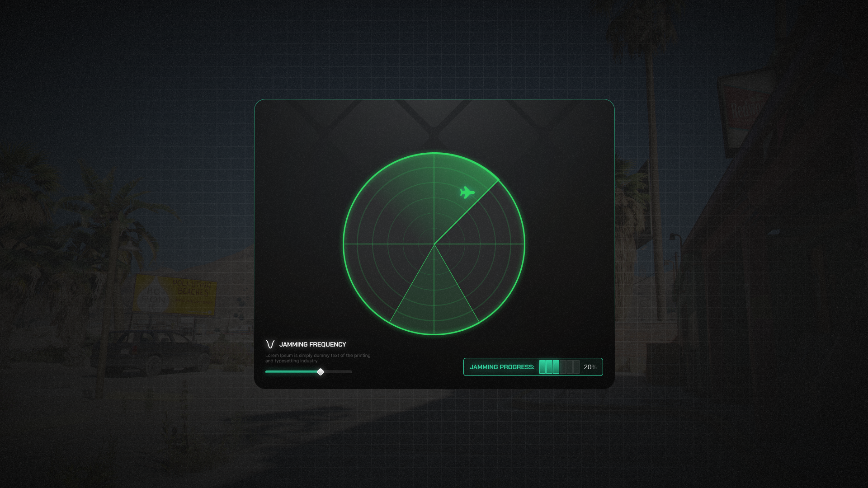868x488 pixels.
Task: Click the second filled jamming progress segment
Action: [549, 367]
